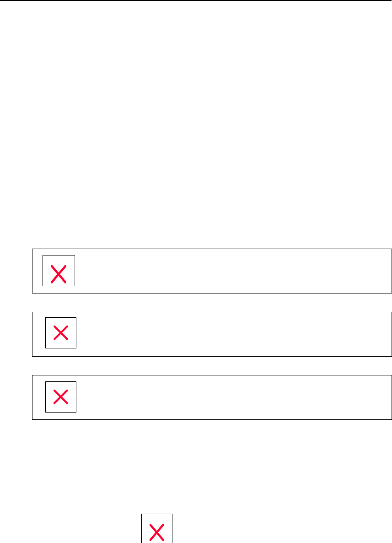392x543 pixels.
Task: Select the red X in the topmost bordered box
Action: click(59, 275)
